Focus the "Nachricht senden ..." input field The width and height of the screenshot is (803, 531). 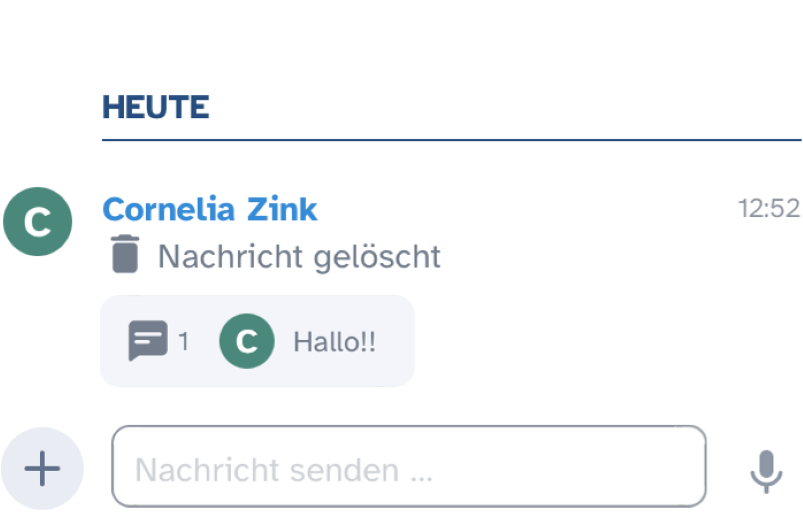click(x=380, y=468)
